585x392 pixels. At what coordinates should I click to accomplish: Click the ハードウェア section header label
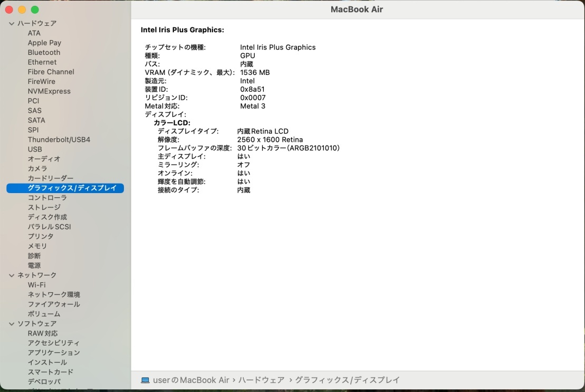point(37,24)
